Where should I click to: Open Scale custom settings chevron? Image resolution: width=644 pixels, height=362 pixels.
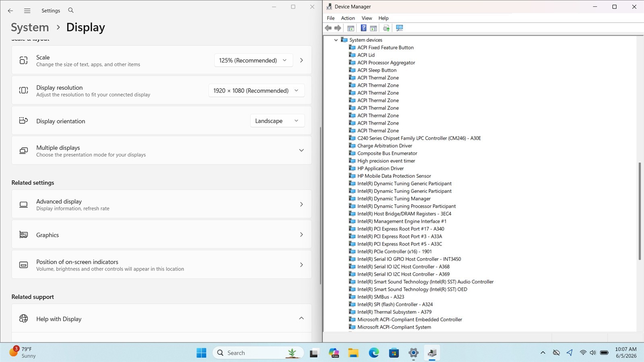tap(301, 60)
